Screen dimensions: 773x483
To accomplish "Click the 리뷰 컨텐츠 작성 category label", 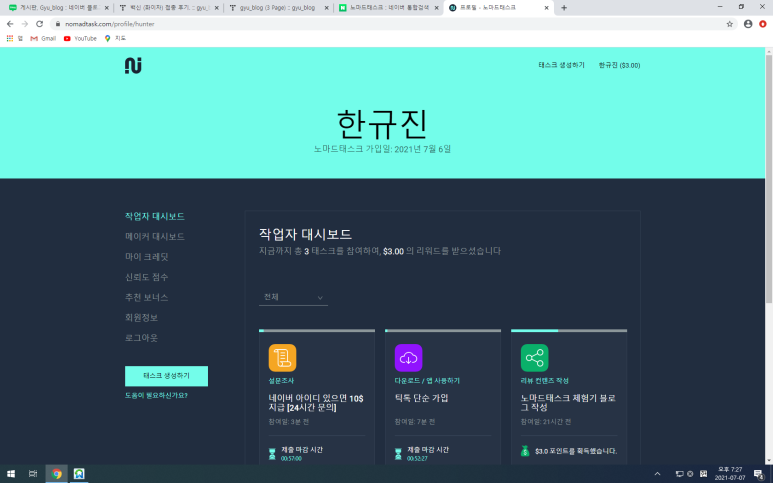I will pos(545,380).
